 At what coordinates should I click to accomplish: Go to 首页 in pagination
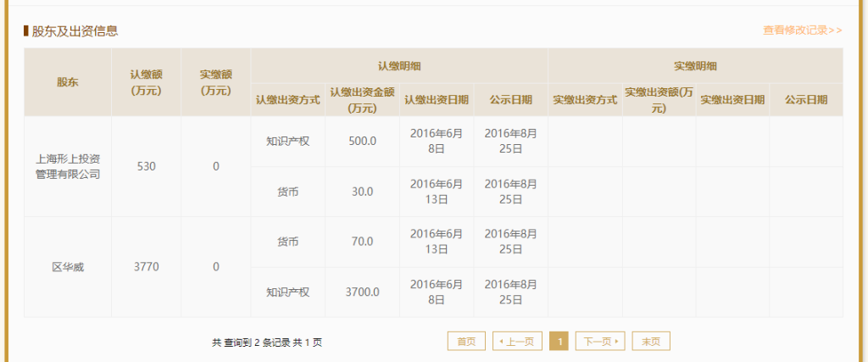coord(466,342)
